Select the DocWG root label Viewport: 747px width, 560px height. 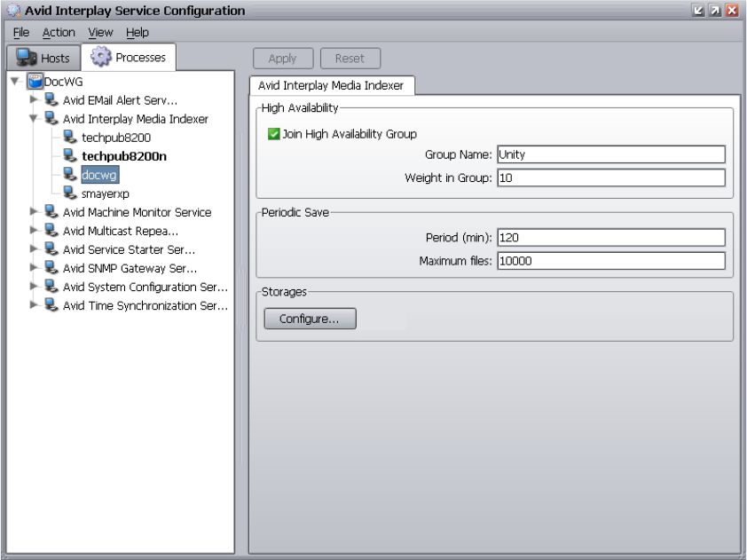tap(63, 82)
